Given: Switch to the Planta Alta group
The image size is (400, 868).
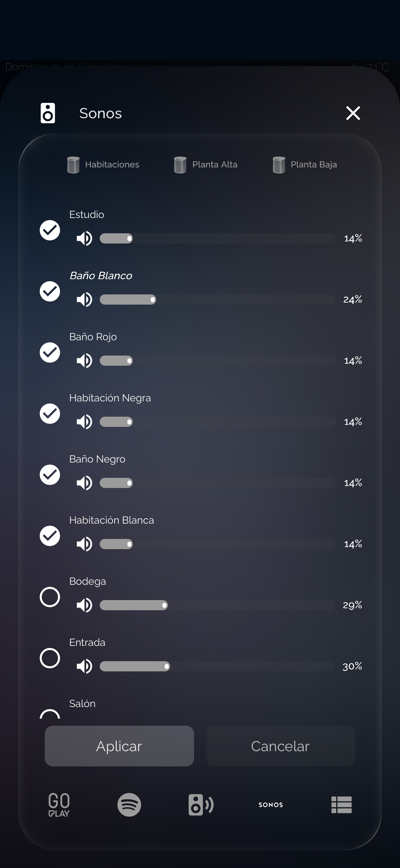Looking at the screenshot, I should point(206,165).
